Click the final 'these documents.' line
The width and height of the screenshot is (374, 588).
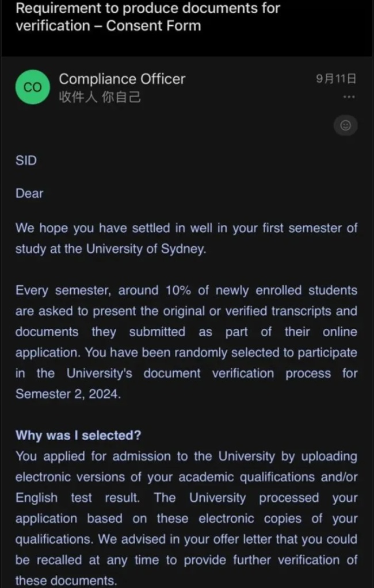click(66, 581)
